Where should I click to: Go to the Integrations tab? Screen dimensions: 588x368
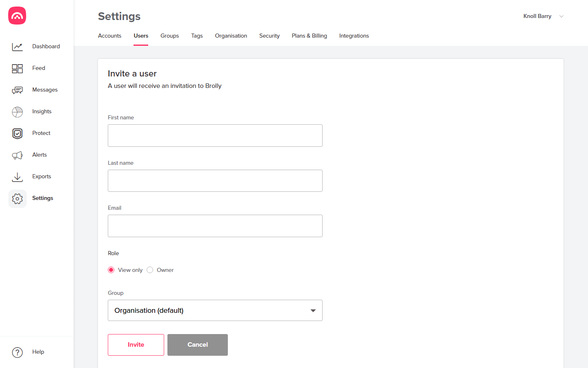[354, 36]
